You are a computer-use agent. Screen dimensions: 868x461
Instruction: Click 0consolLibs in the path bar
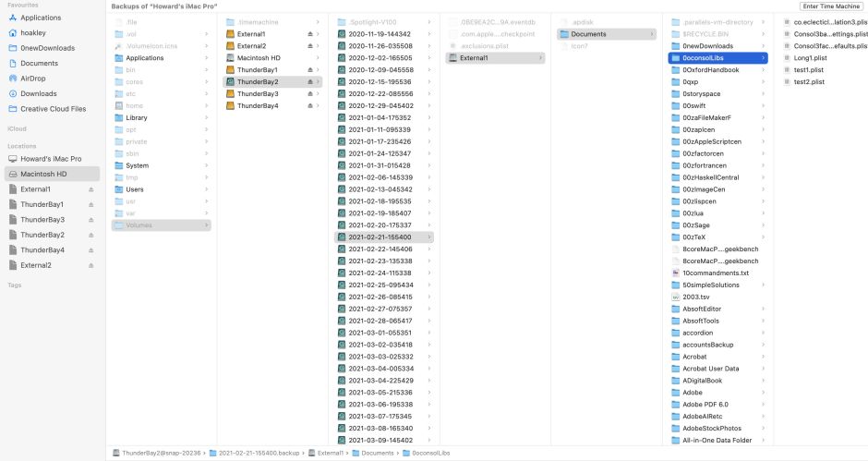(427, 454)
